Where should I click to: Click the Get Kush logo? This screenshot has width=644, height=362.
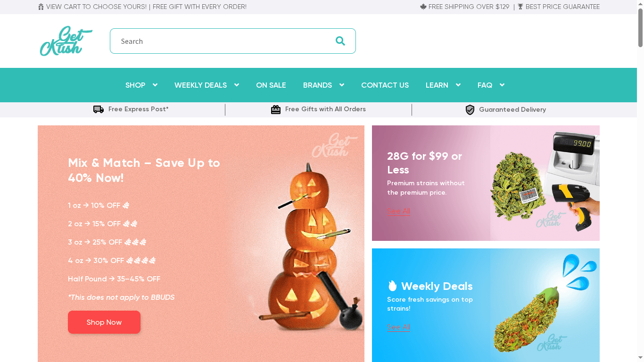click(66, 41)
